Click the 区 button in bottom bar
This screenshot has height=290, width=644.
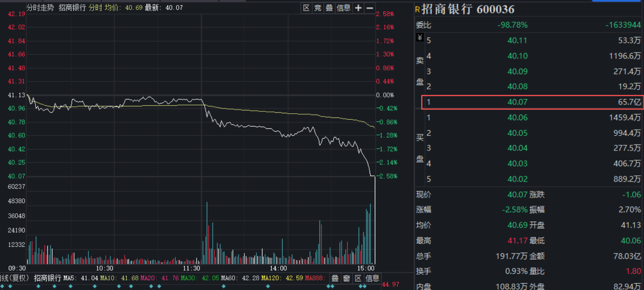click(358, 278)
